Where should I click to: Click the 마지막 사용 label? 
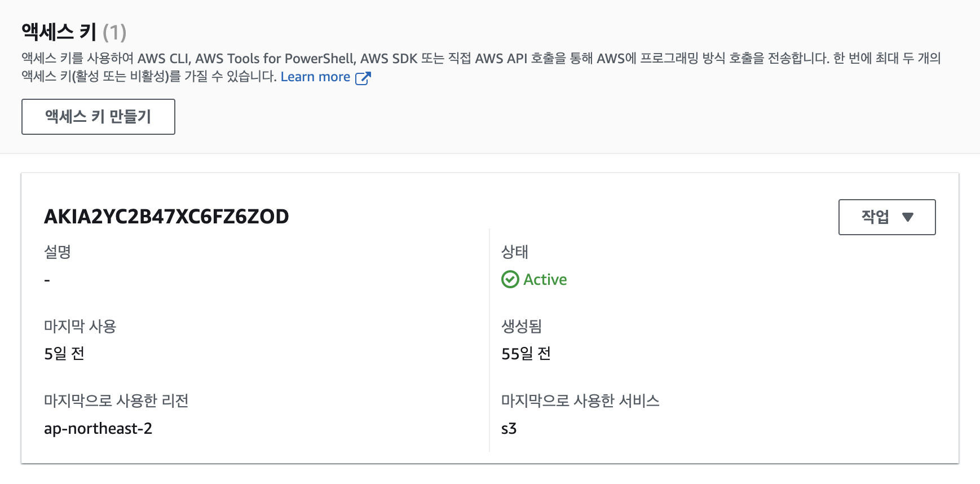pyautogui.click(x=80, y=326)
